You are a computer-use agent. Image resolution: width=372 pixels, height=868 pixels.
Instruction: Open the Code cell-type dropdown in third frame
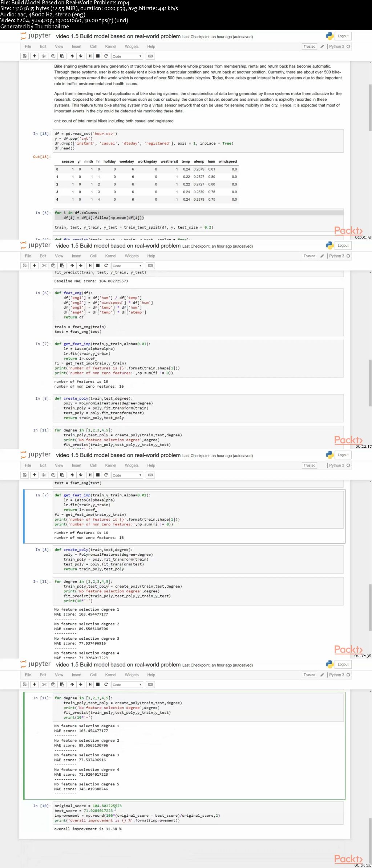pyautogui.click(x=127, y=475)
